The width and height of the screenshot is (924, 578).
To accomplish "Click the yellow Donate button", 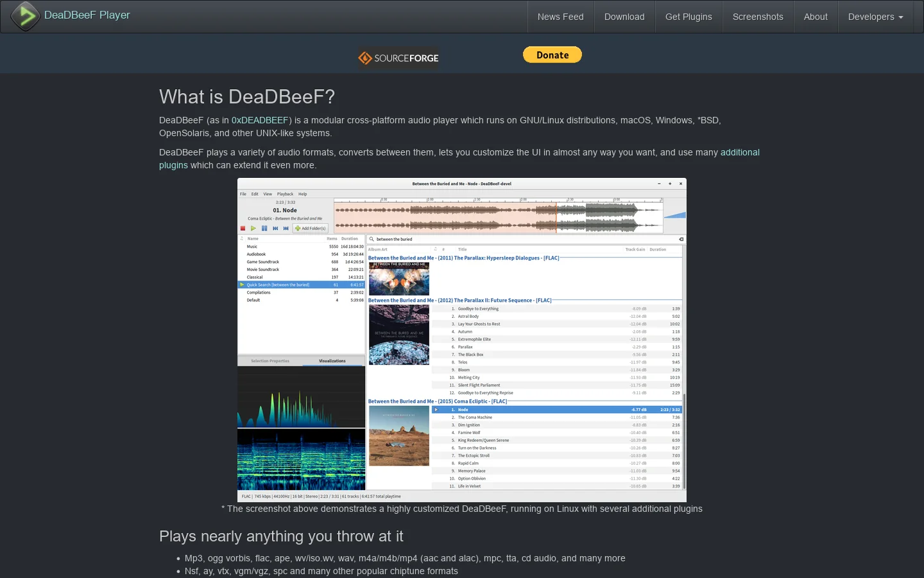I will [552, 55].
